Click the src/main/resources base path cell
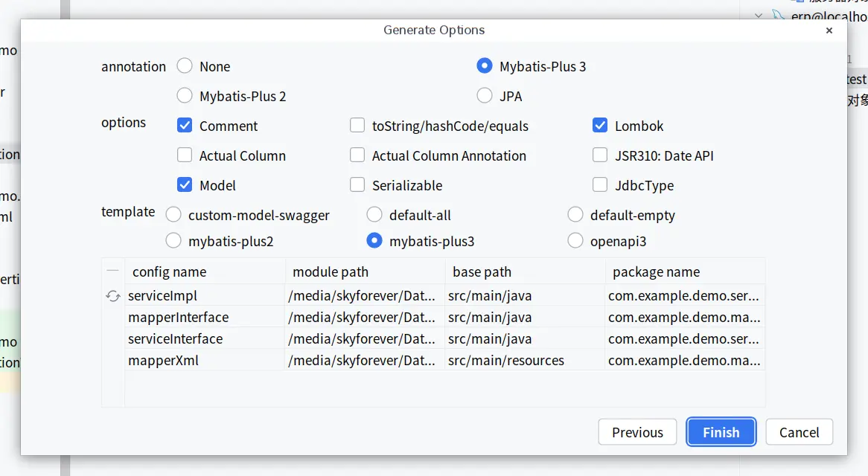This screenshot has width=868, height=476. 526,361
